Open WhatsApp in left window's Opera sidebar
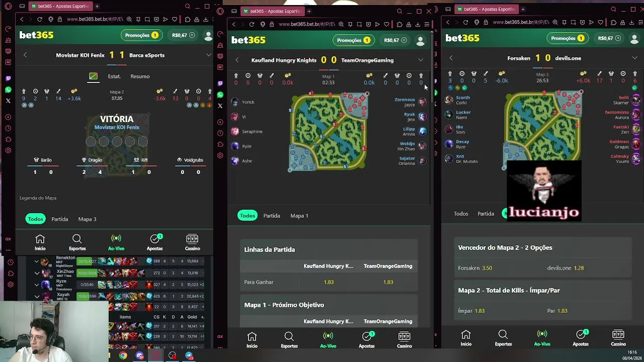644x362 pixels. pos(8,89)
